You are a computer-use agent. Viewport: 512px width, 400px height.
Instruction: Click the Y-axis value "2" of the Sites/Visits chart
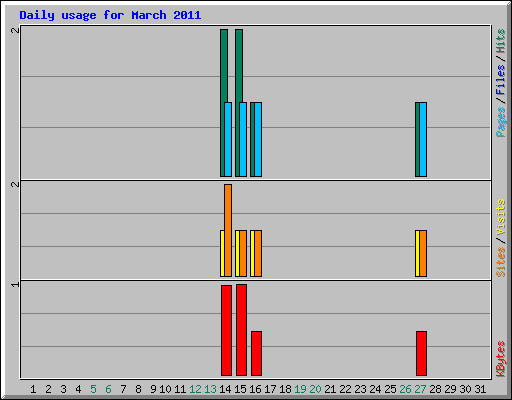pyautogui.click(x=15, y=184)
